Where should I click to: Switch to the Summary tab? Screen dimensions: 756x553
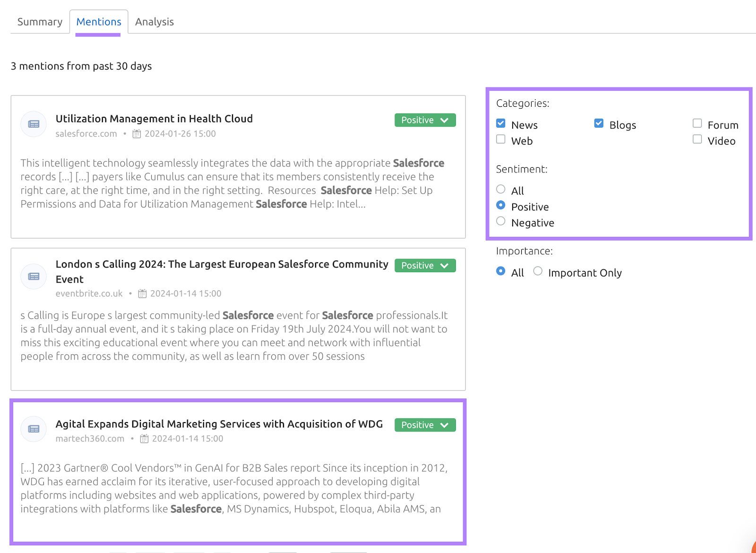pos(39,21)
